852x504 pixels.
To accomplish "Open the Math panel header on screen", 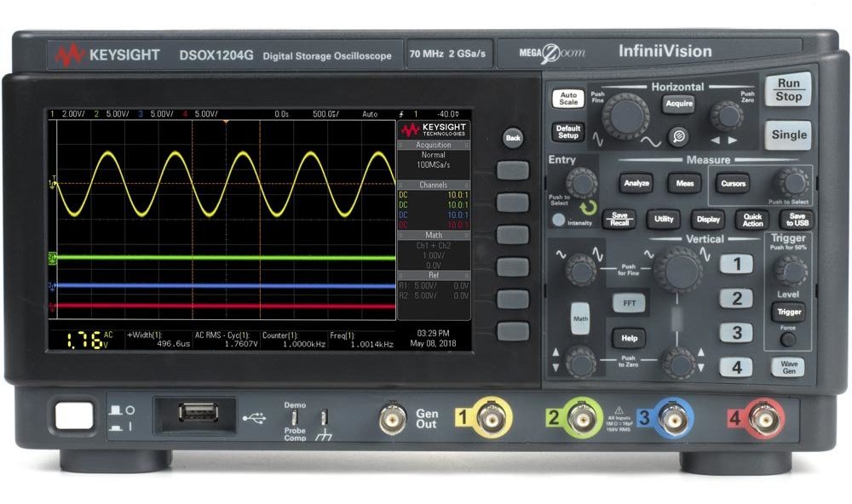I will click(434, 235).
